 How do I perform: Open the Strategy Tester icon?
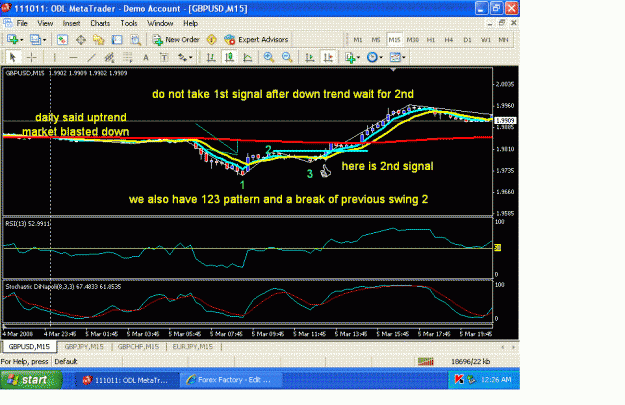136,39
